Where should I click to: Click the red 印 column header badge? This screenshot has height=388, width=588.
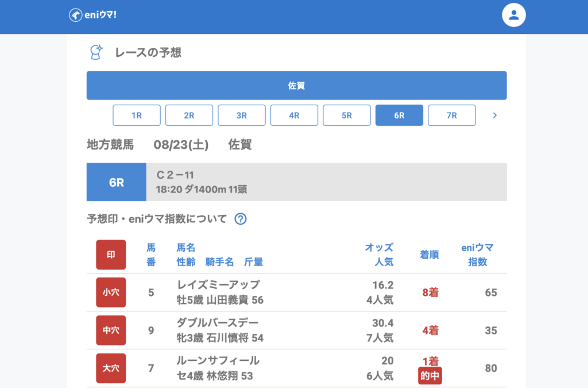(x=111, y=255)
